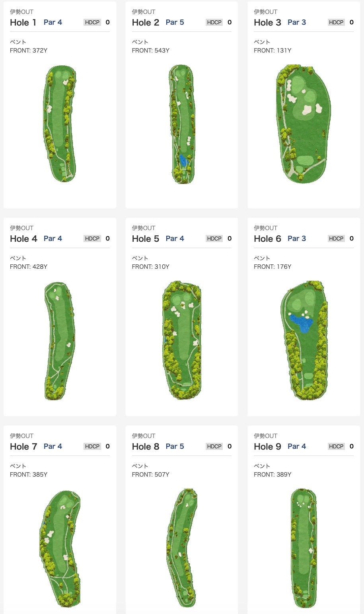This screenshot has height=614, width=364.
Task: View the Hole 7 course map image
Action: coord(60,549)
